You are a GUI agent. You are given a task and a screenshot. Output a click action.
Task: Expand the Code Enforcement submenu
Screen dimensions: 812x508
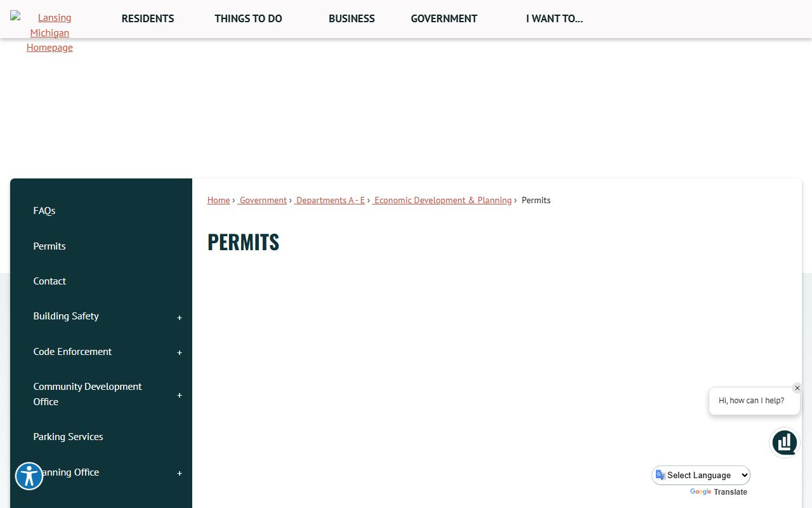(x=180, y=352)
